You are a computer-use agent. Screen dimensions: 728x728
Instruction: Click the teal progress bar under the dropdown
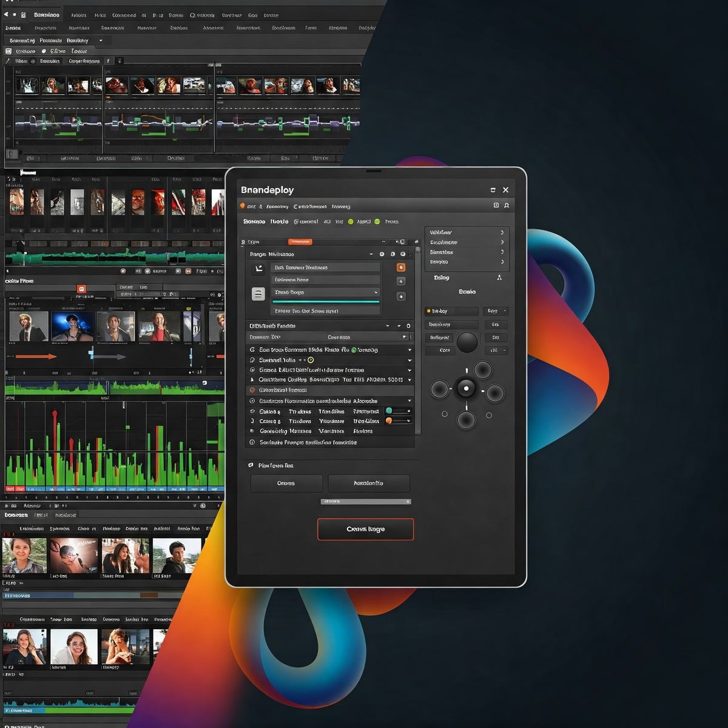coord(326,302)
